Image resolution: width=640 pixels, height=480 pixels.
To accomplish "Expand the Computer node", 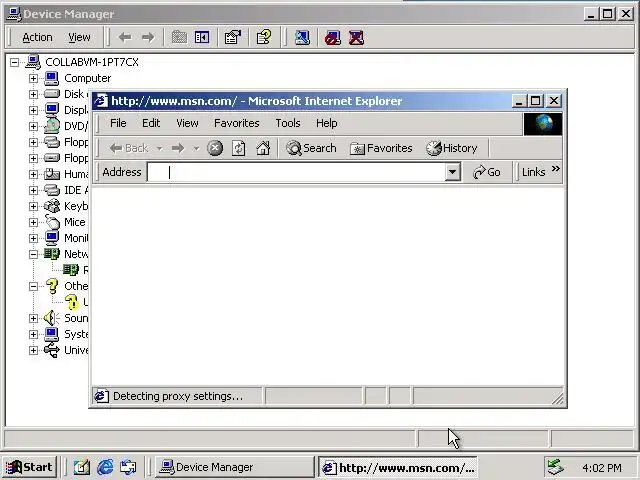I will [x=33, y=78].
